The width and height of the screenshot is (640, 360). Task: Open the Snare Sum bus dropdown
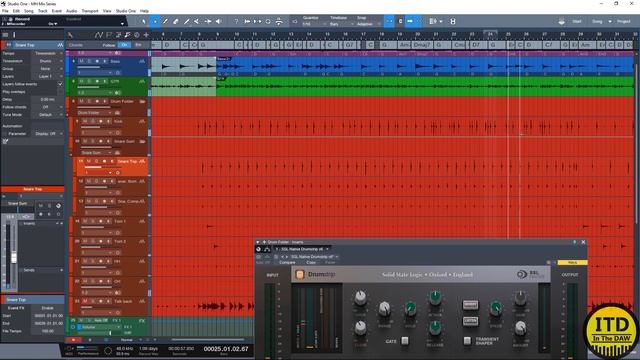click(96, 153)
